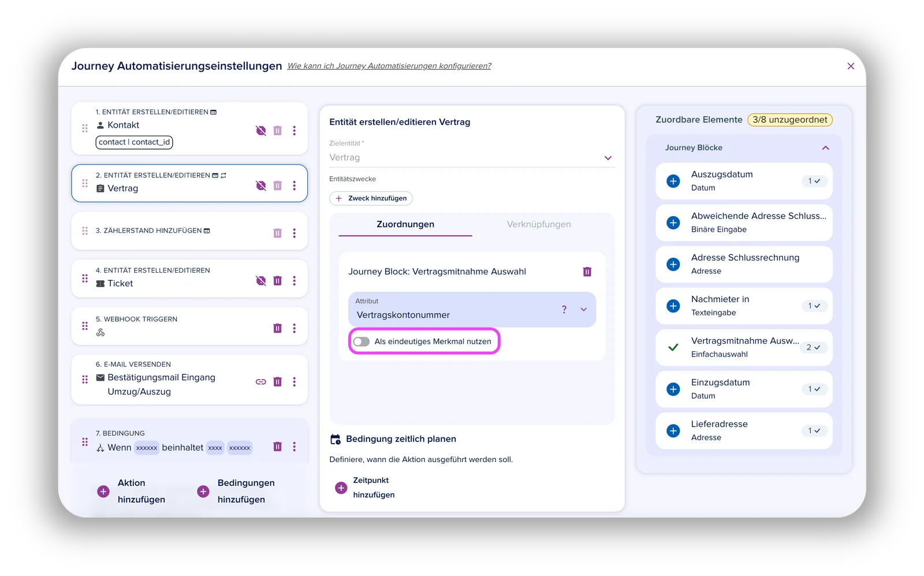This screenshot has width=924, height=576.
Task: Add the Adresse Schlussrechnung block
Action: click(x=673, y=264)
